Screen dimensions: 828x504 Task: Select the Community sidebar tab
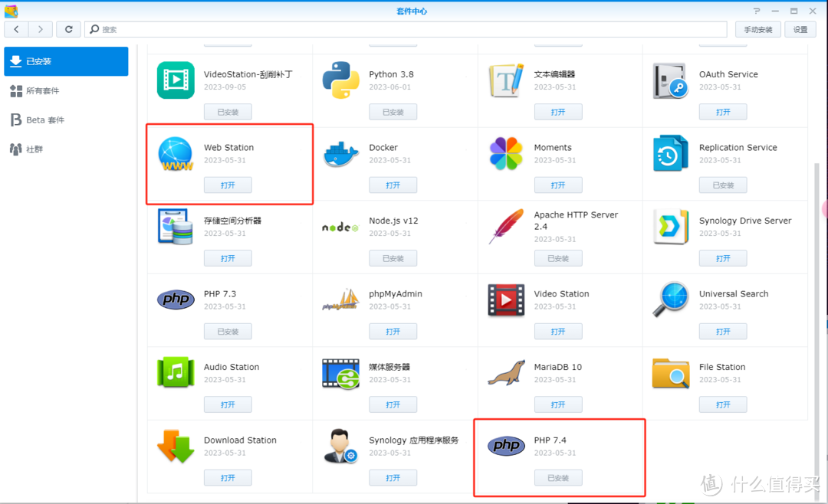pos(66,149)
